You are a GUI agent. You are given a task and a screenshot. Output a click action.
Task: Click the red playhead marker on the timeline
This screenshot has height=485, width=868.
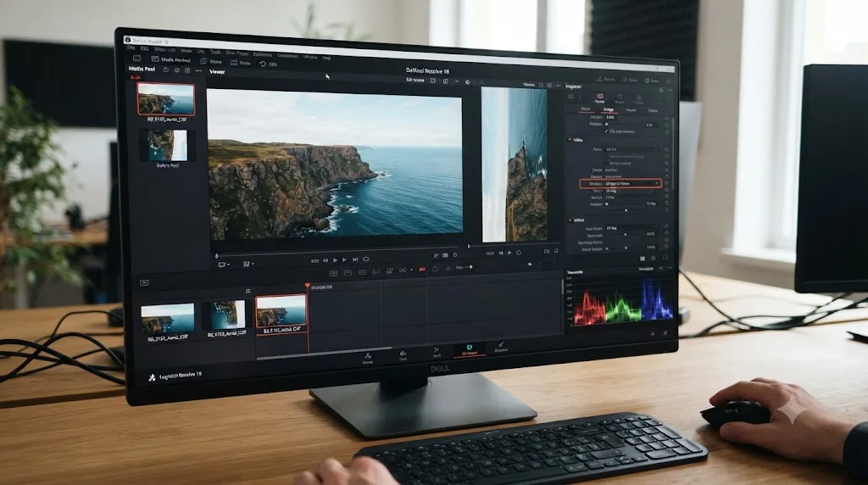point(307,286)
